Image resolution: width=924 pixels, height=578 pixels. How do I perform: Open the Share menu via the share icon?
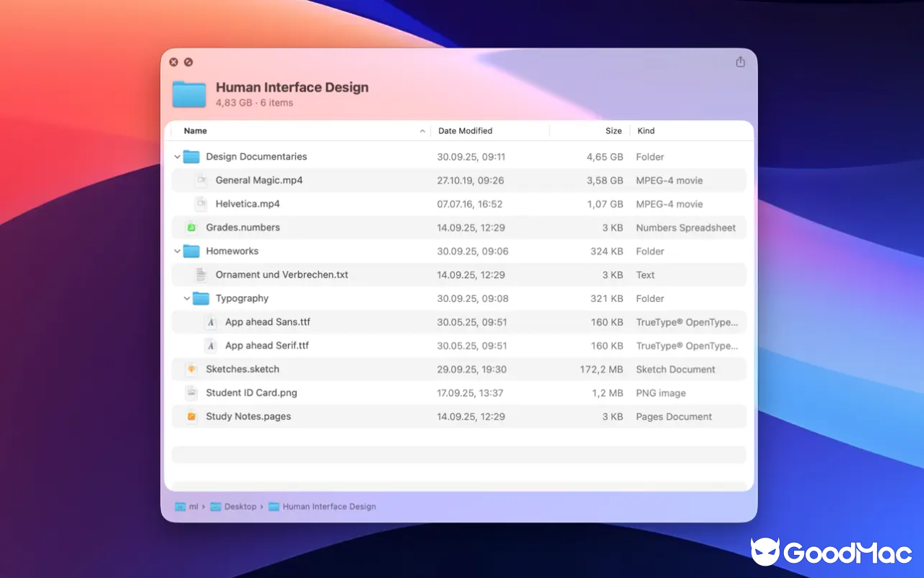pyautogui.click(x=740, y=62)
